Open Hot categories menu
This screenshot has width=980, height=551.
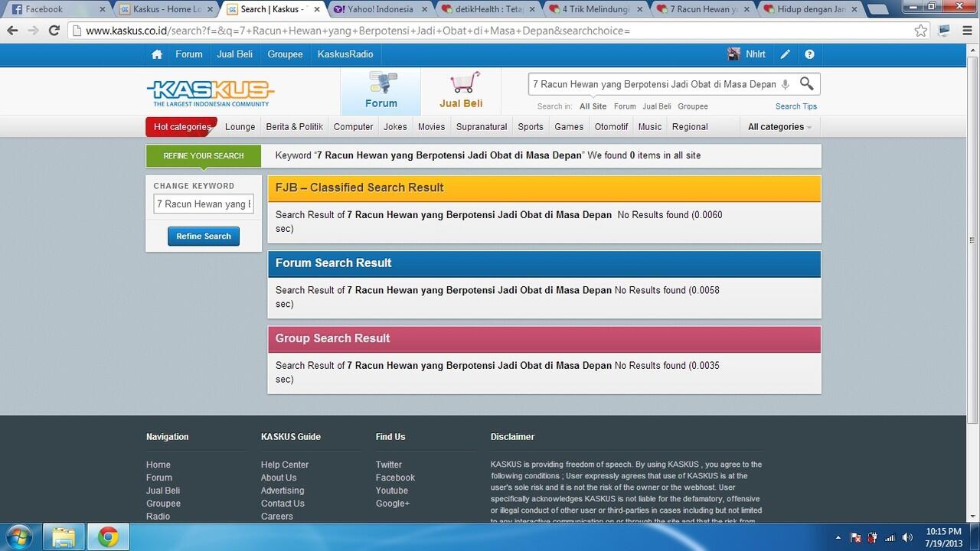181,127
